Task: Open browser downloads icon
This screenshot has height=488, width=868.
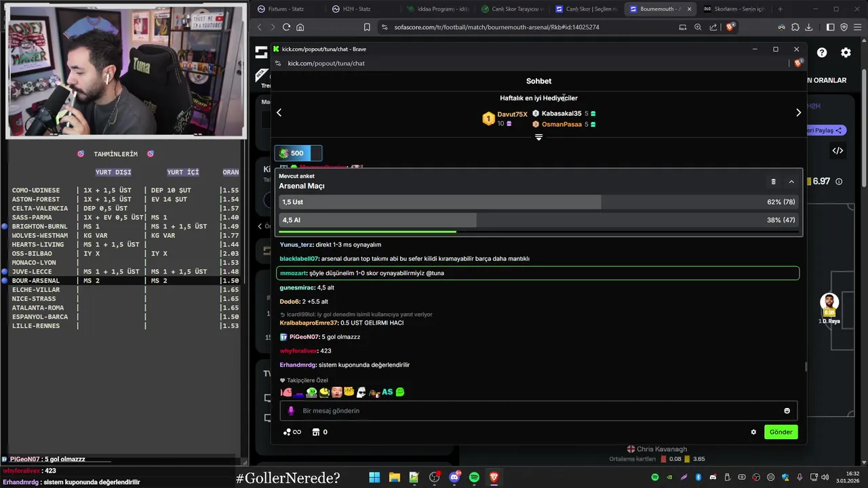Action: [x=809, y=27]
